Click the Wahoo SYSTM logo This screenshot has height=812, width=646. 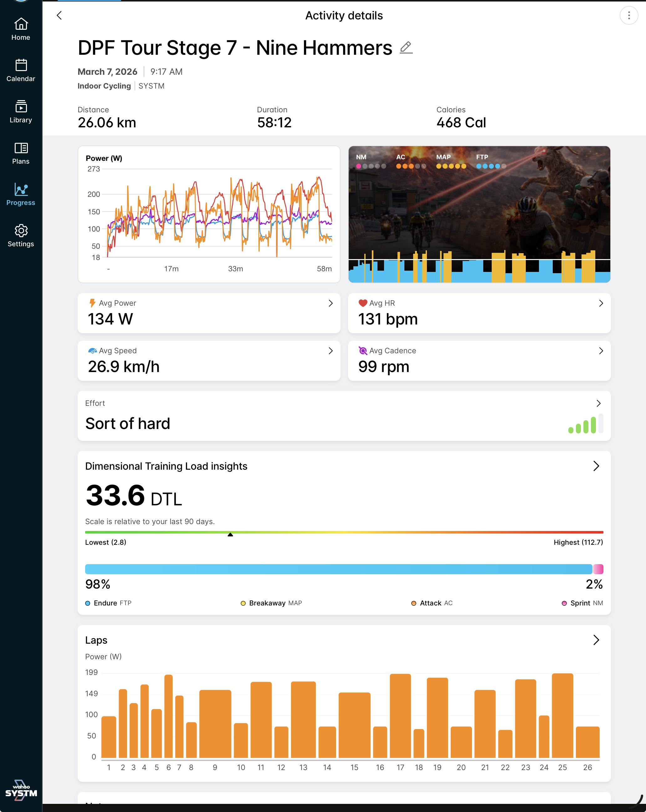click(x=21, y=789)
